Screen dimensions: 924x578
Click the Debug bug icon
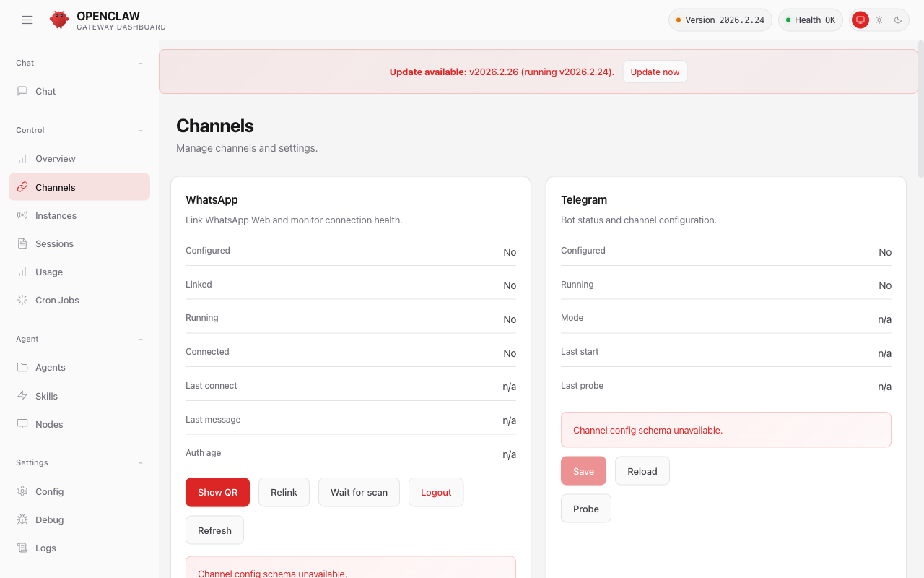click(22, 519)
